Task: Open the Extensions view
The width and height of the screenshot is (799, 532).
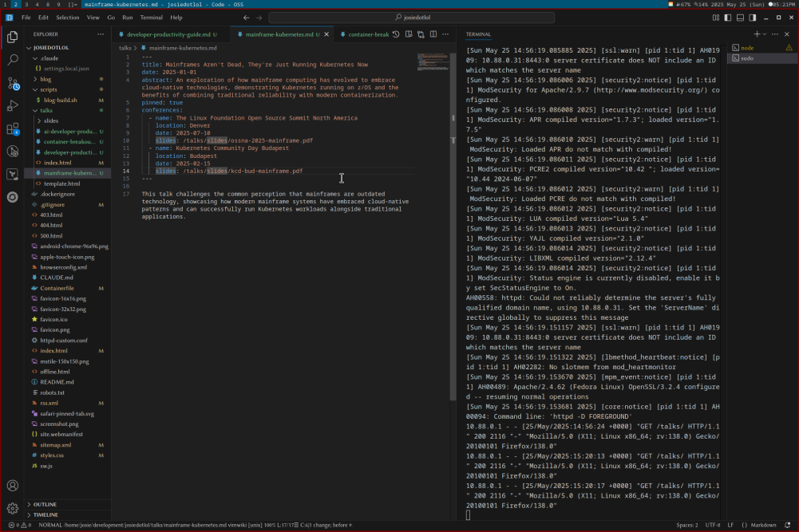Action: tap(13, 128)
